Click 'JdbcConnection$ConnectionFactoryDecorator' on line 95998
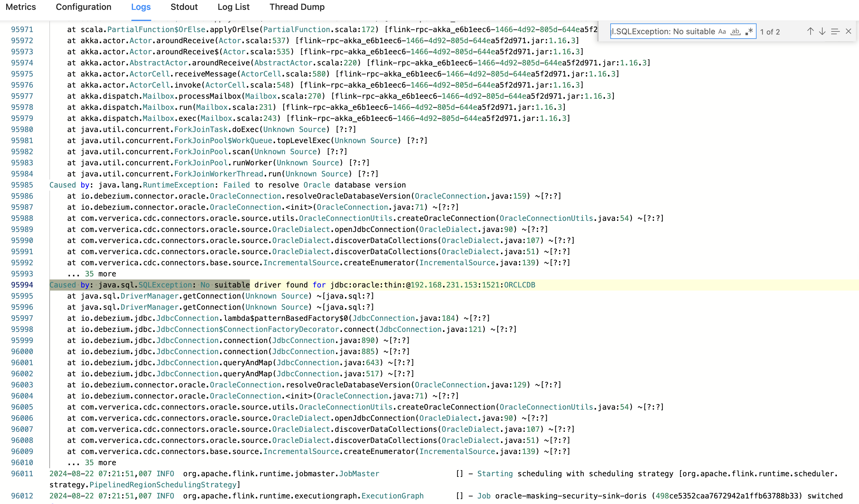This screenshot has height=504, width=859. coord(247,329)
